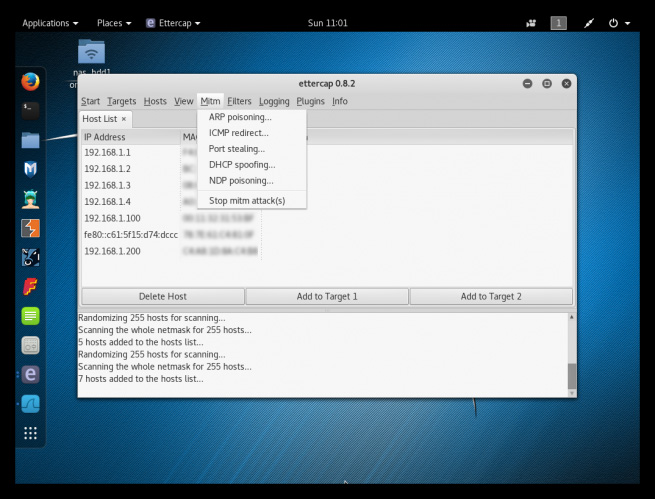The width and height of the screenshot is (655, 499).
Task: Open the Plugins menu
Action: pyautogui.click(x=310, y=101)
